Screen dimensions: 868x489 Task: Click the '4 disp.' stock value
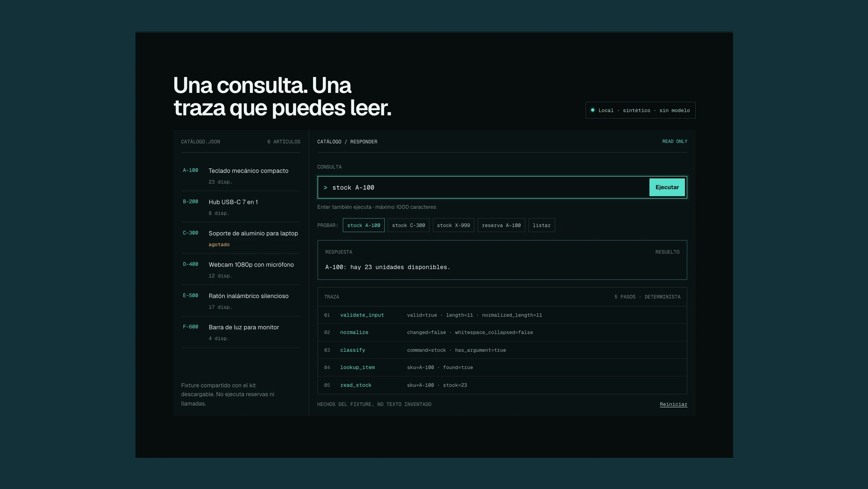pyautogui.click(x=219, y=338)
